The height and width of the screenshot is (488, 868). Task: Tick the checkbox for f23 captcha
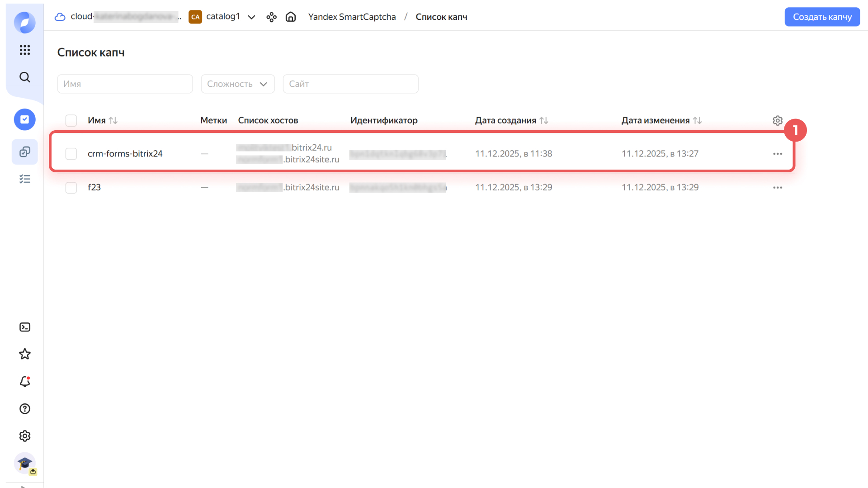71,188
